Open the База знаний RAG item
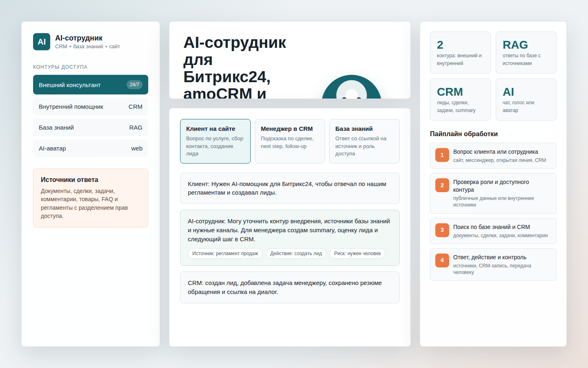The height and width of the screenshot is (368, 588). point(91,128)
